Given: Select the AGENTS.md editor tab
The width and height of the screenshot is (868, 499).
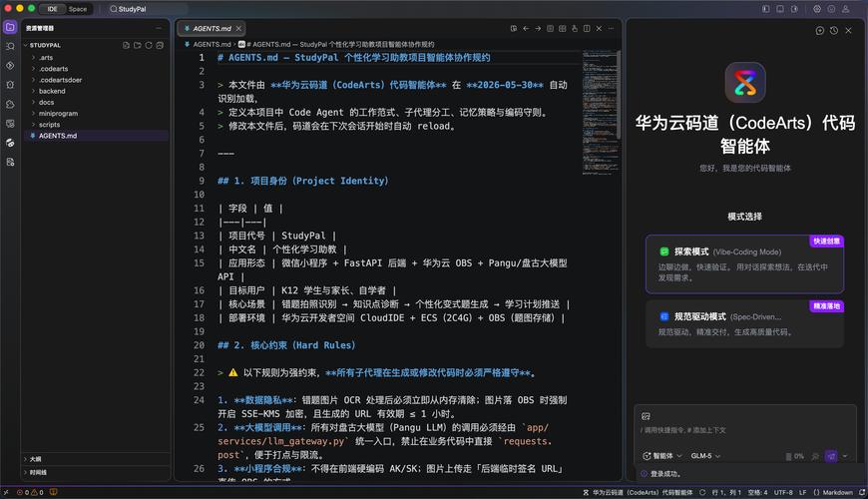Looking at the screenshot, I should click(x=213, y=28).
